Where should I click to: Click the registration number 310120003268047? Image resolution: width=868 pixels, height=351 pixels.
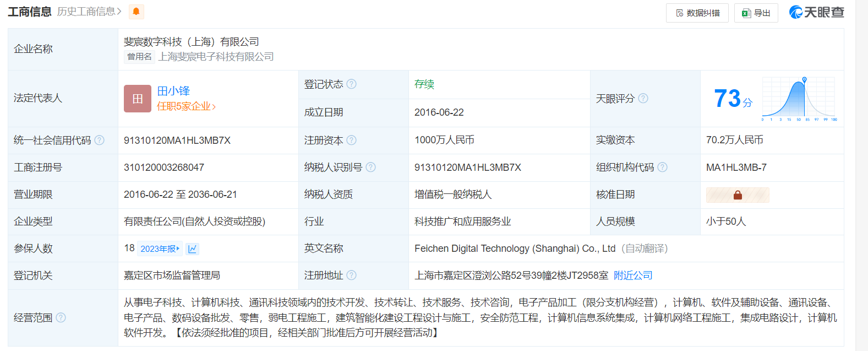click(x=164, y=168)
